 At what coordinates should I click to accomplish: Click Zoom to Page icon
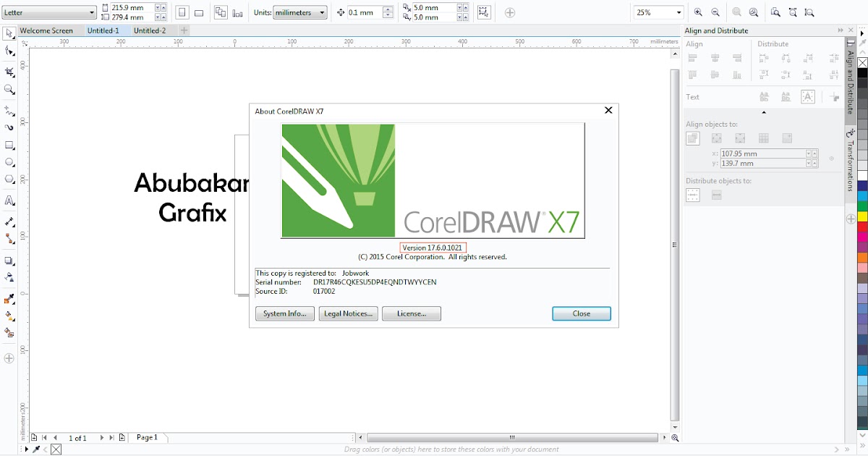pyautogui.click(x=775, y=12)
